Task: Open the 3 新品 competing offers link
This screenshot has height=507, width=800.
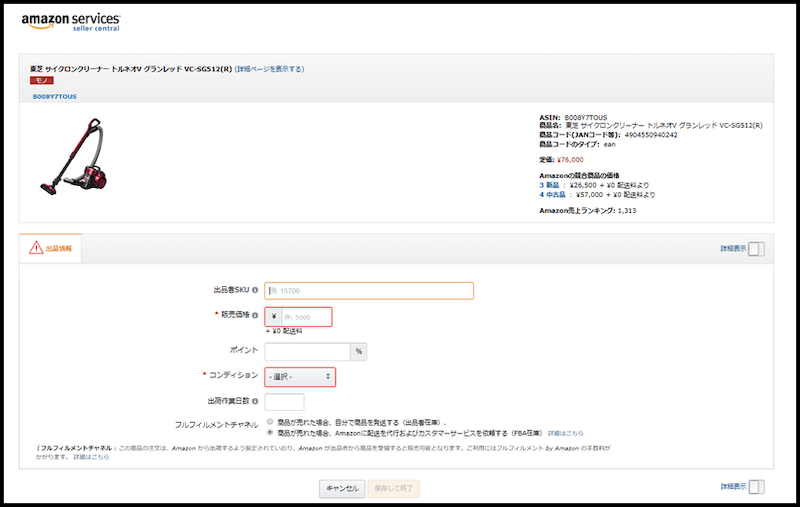Action: pyautogui.click(x=549, y=185)
